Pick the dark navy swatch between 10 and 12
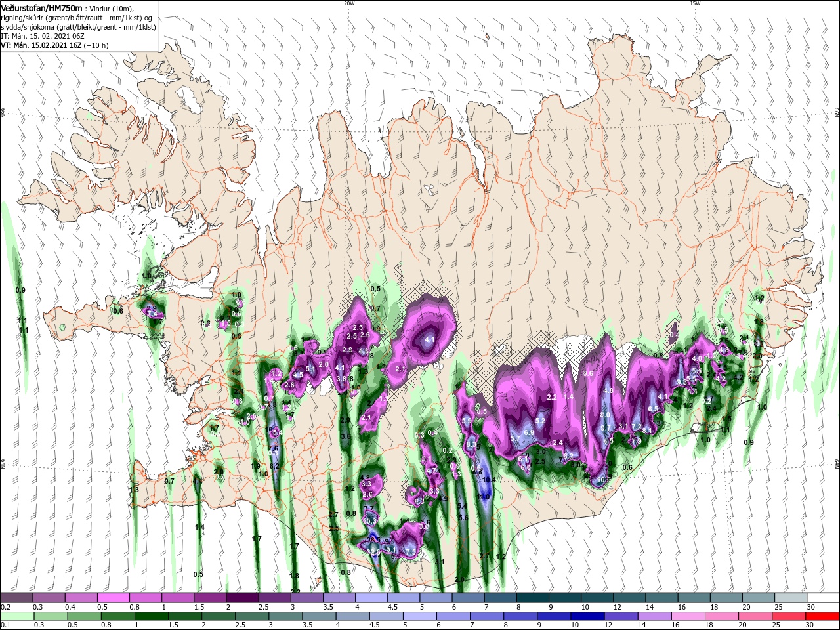The height and width of the screenshot is (630, 840). (587, 616)
